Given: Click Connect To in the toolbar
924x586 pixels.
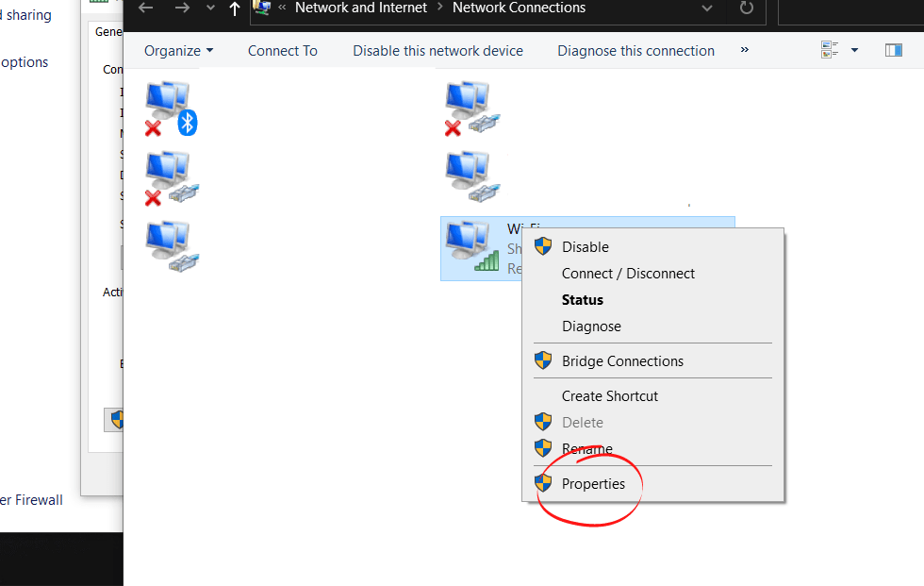Looking at the screenshot, I should (x=283, y=51).
